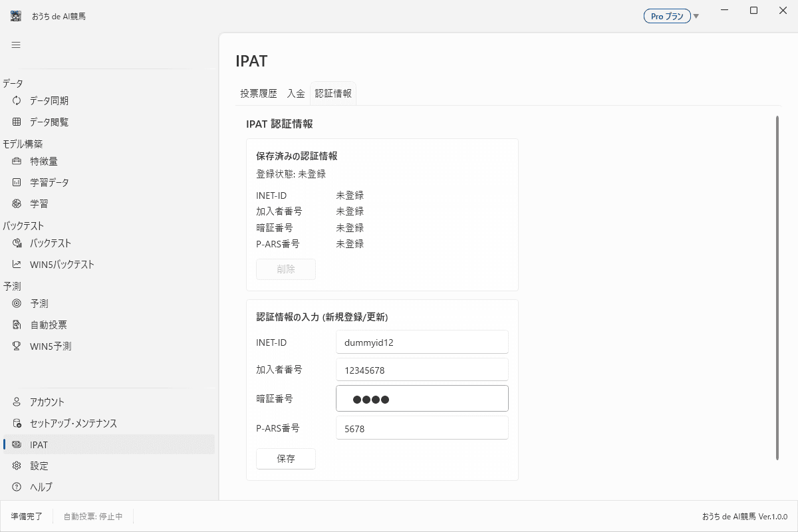Open the 学習 page label
798x532 pixels.
[39, 203]
